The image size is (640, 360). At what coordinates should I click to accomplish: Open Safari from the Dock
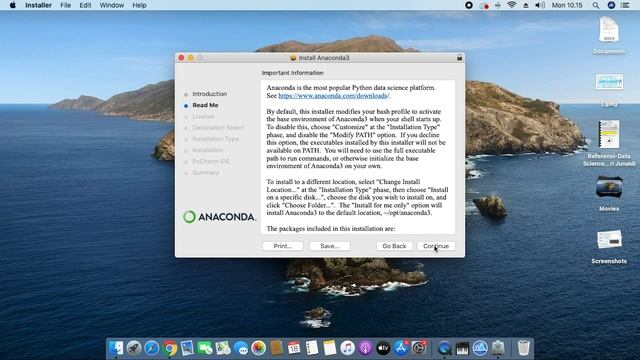pyautogui.click(x=151, y=348)
